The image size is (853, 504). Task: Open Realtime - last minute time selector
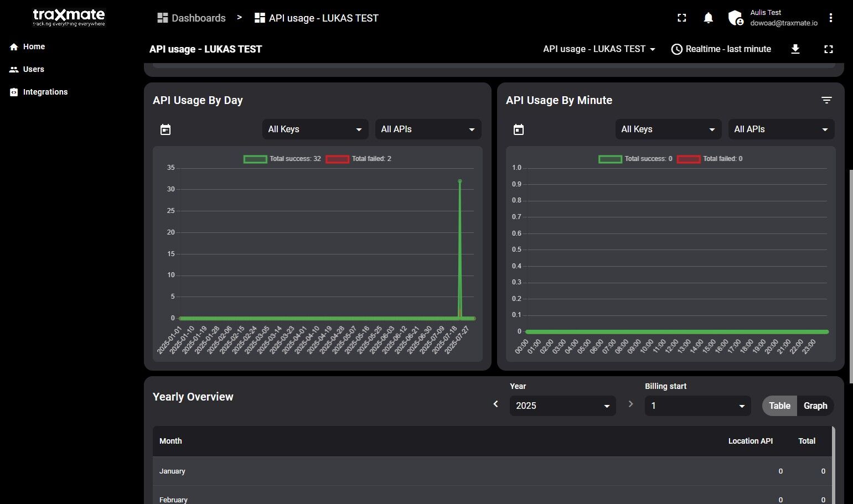coord(721,49)
